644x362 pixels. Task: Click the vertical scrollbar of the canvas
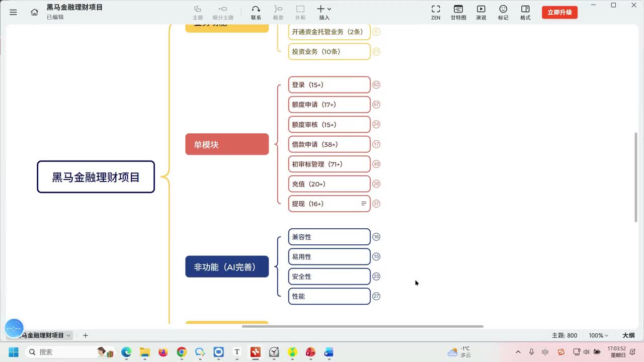(636, 177)
